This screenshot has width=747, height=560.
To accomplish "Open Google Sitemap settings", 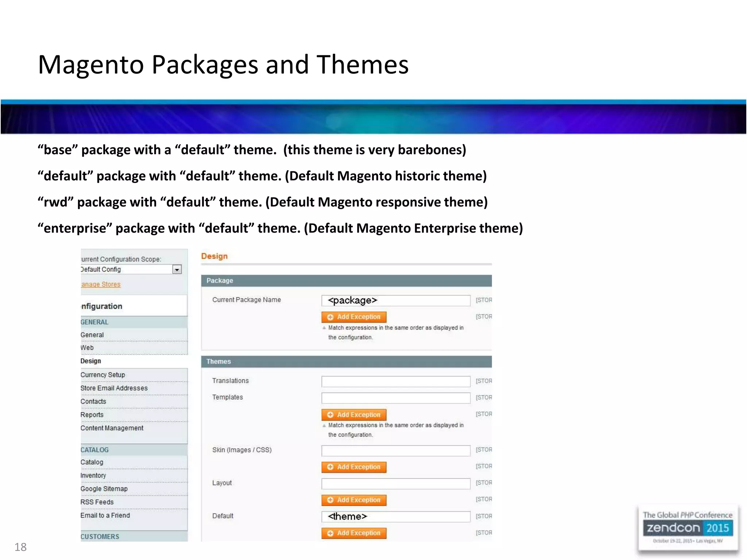I will click(x=104, y=489).
